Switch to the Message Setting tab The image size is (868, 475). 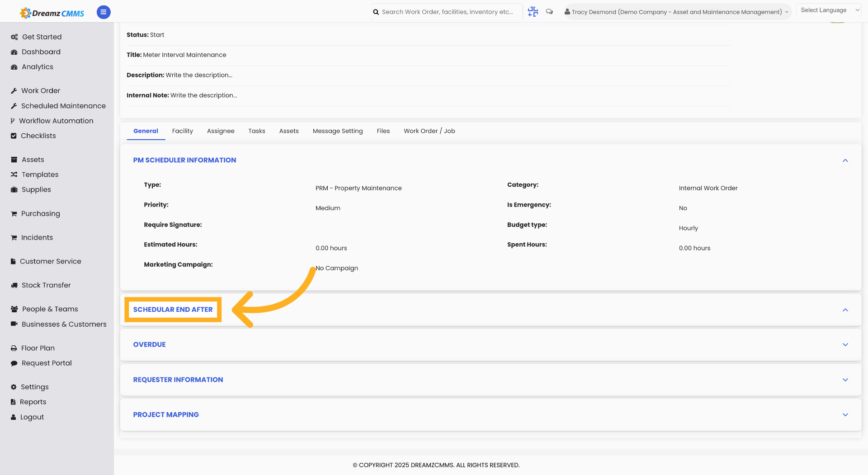[338, 131]
